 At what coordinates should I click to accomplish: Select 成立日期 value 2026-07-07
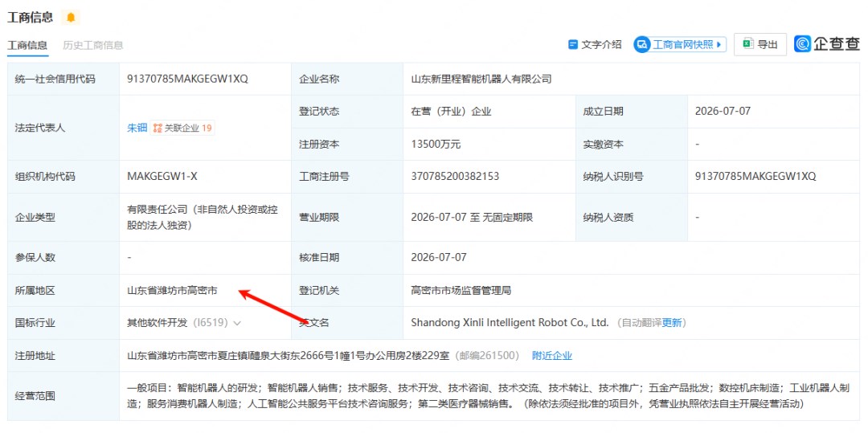tap(723, 112)
